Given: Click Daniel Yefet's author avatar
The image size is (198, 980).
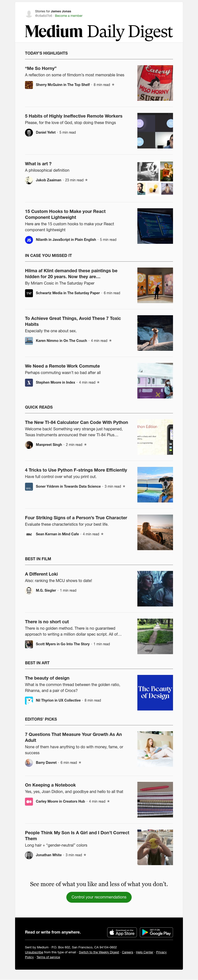Looking at the screenshot, I should click(29, 132).
